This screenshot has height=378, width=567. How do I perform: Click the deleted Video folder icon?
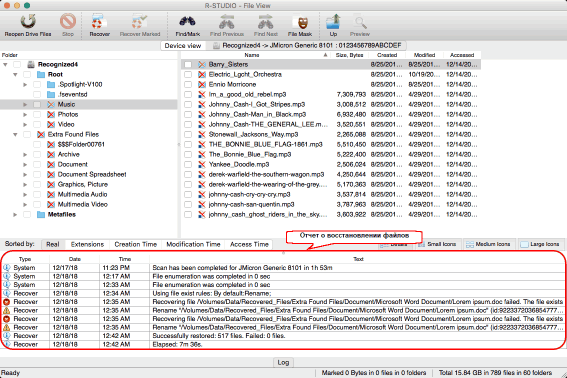(51, 124)
